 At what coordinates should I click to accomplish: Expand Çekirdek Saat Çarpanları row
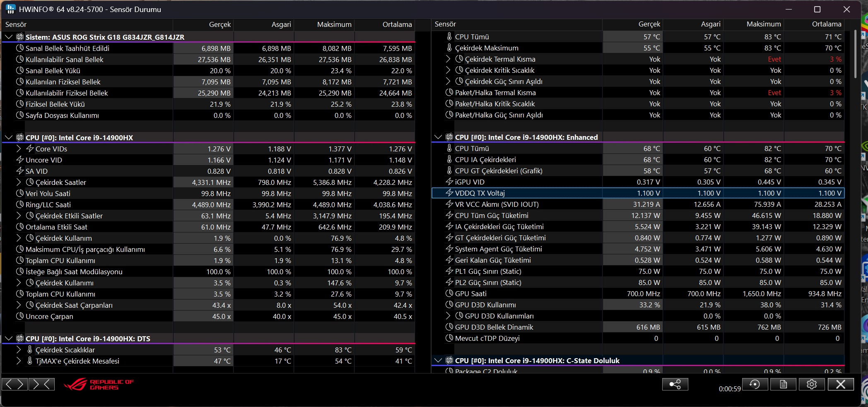tap(19, 305)
